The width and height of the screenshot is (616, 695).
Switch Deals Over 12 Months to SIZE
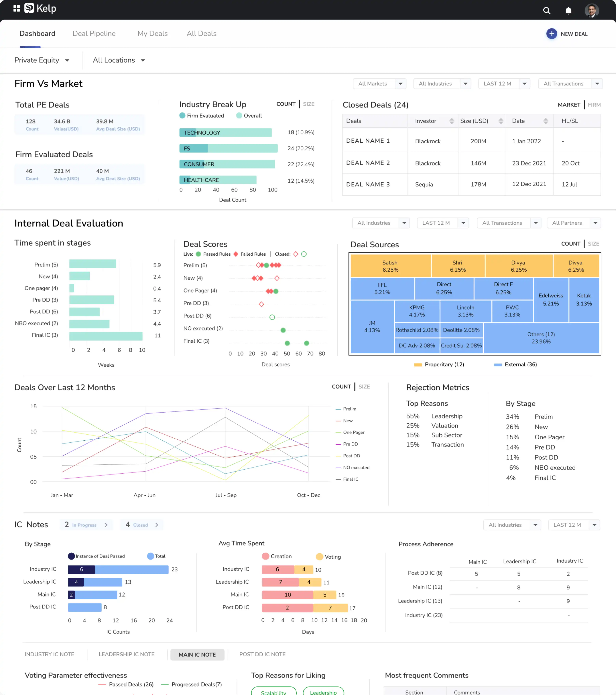tap(364, 387)
